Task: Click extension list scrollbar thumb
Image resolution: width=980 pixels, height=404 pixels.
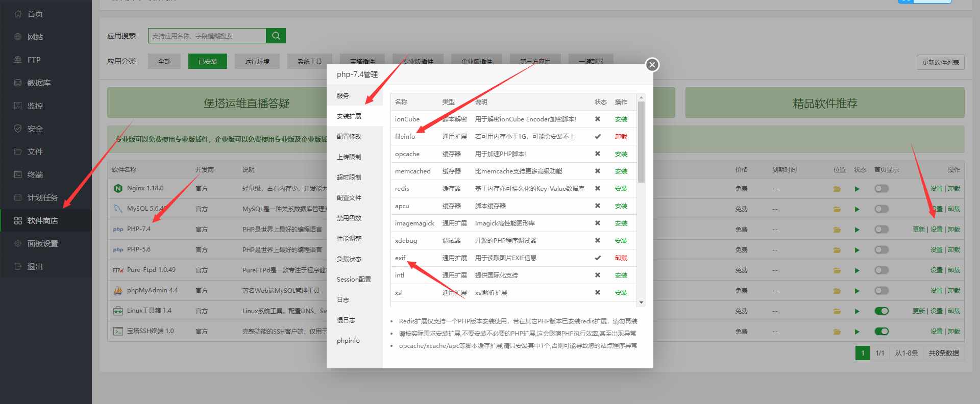Action: 642,142
